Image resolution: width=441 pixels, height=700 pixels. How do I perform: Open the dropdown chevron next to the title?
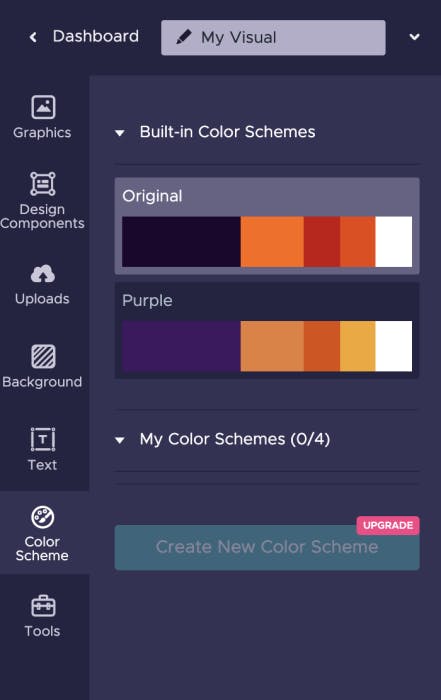(415, 37)
